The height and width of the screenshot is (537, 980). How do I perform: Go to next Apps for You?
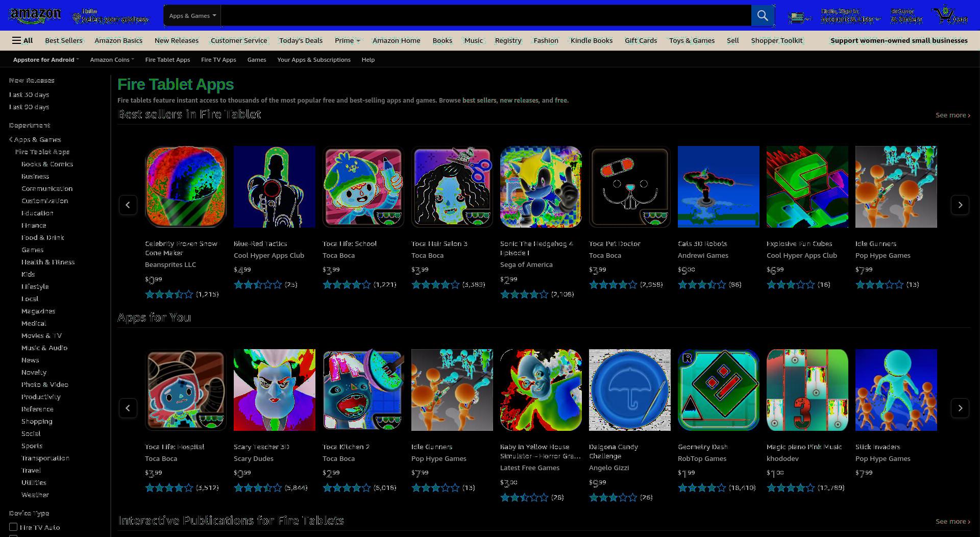[960, 408]
